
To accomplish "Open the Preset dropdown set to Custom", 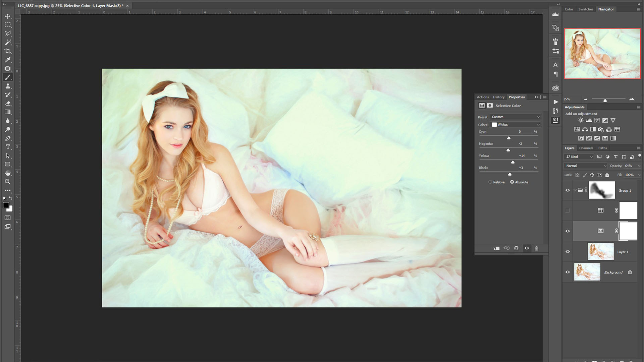I will coord(516,117).
